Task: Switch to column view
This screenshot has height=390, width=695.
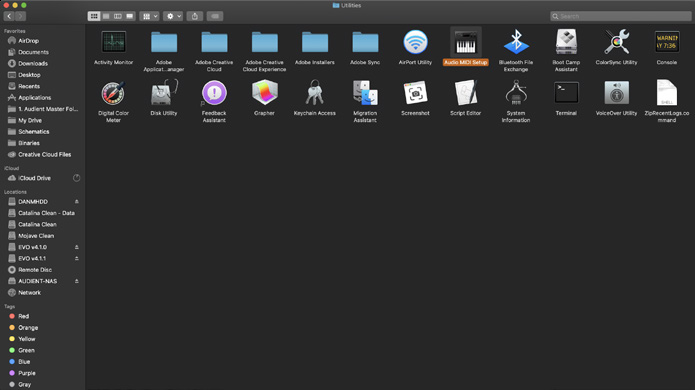Action: [x=118, y=16]
